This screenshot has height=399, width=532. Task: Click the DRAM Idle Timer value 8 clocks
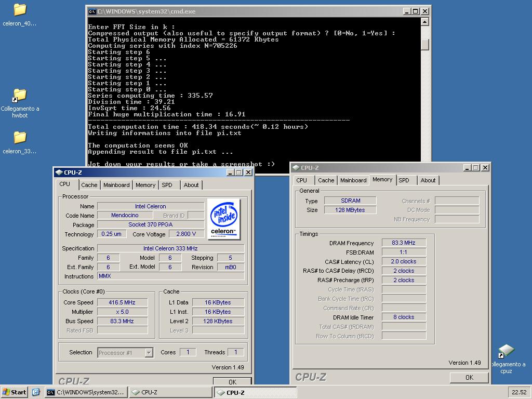(404, 317)
